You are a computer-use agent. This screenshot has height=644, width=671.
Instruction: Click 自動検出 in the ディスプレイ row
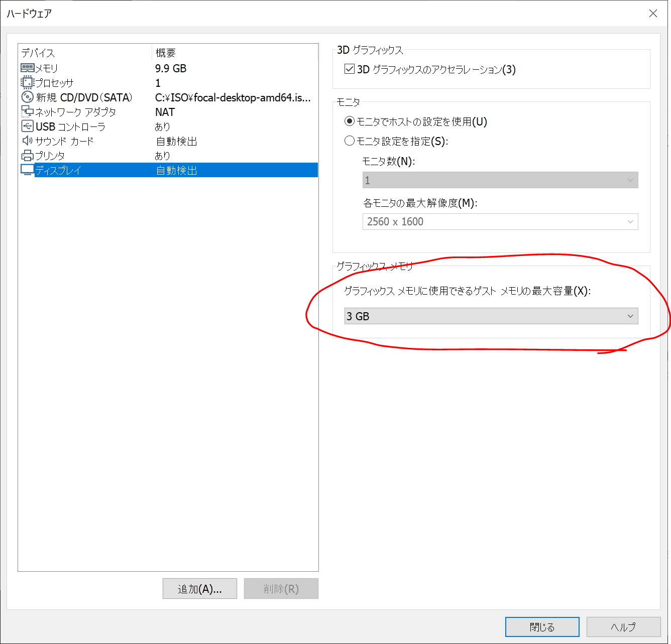pos(176,170)
